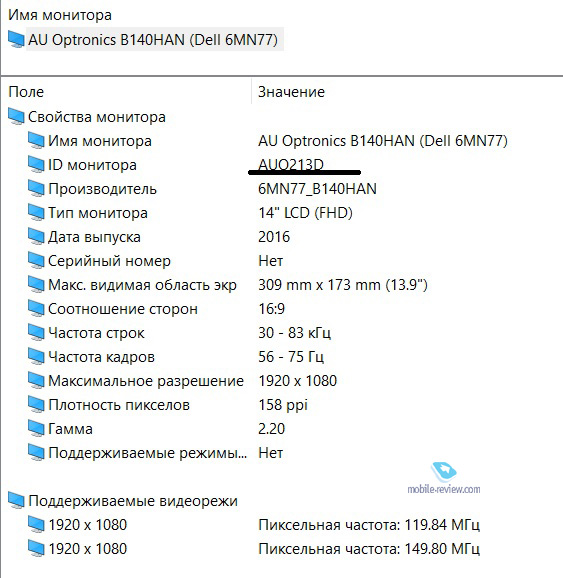
Task: Click icon of Максимальное разрешение row
Action: 36,380
